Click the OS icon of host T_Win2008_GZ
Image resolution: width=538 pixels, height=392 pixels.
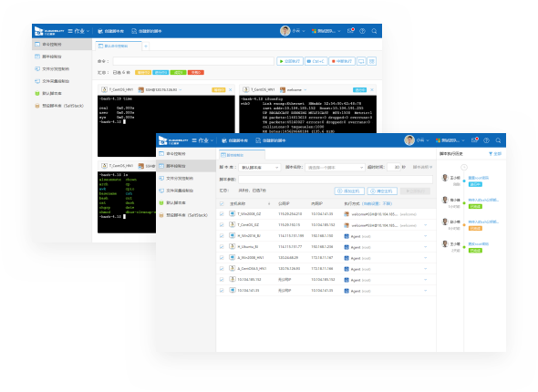click(x=232, y=213)
